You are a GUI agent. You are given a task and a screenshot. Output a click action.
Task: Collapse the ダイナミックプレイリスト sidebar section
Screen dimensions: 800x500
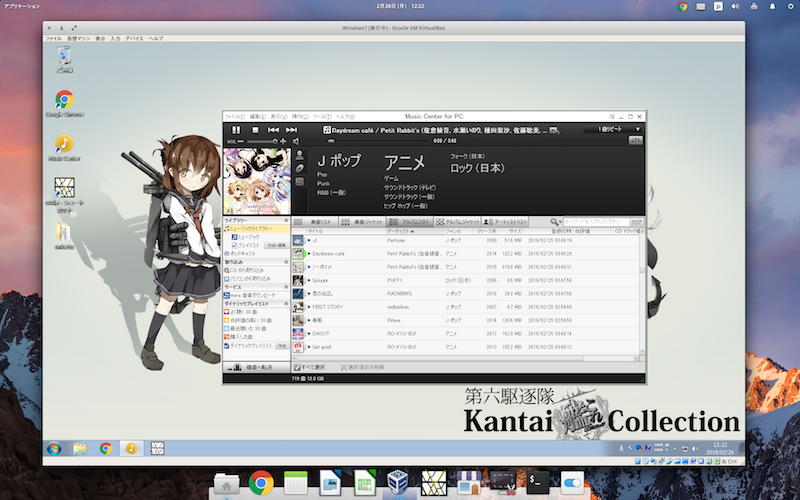point(286,304)
